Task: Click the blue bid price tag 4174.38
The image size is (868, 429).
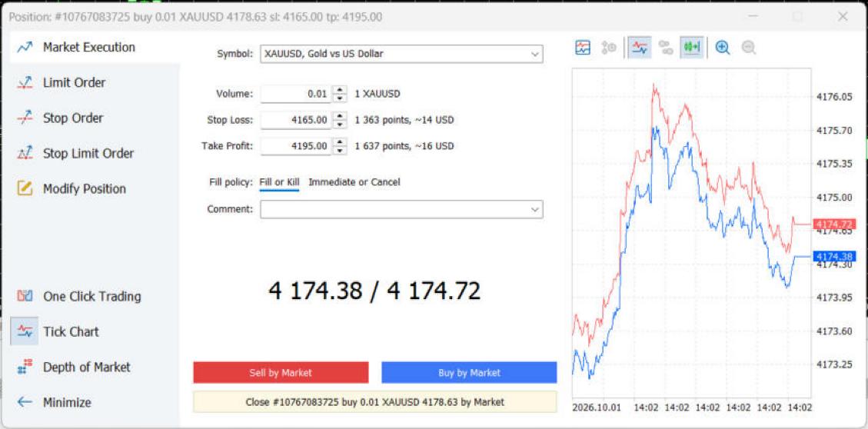Action: pos(833,256)
